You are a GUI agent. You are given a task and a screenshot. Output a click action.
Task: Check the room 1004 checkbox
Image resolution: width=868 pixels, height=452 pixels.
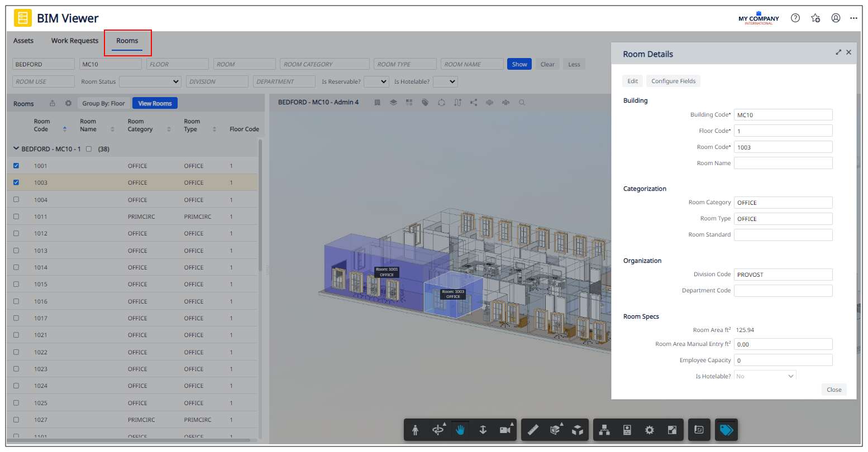[16, 200]
